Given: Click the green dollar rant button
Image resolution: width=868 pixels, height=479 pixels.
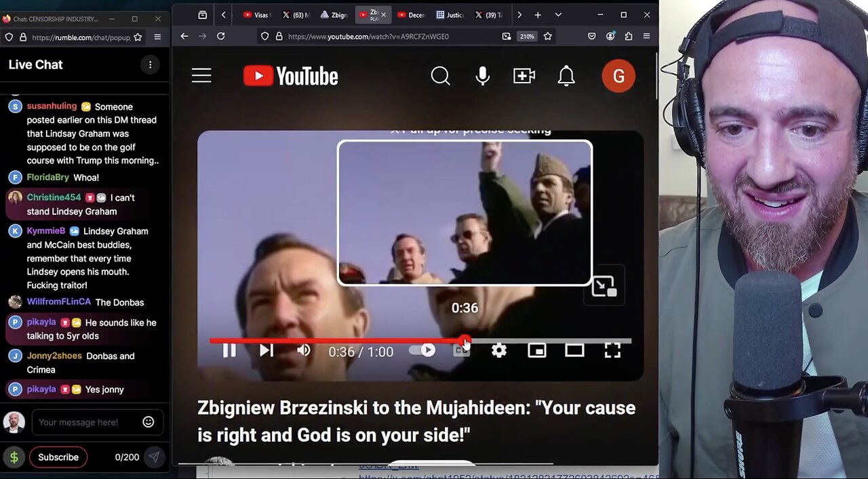Looking at the screenshot, I should 14,457.
